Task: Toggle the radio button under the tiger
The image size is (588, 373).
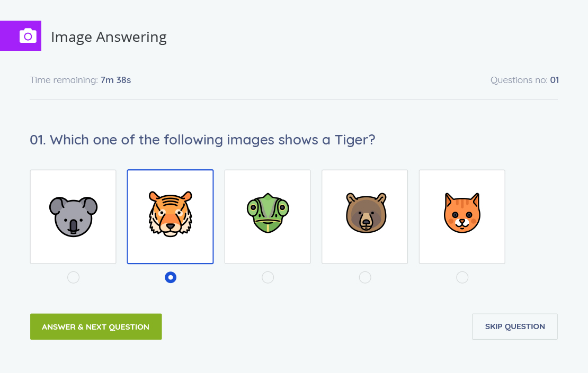Action: (x=171, y=278)
